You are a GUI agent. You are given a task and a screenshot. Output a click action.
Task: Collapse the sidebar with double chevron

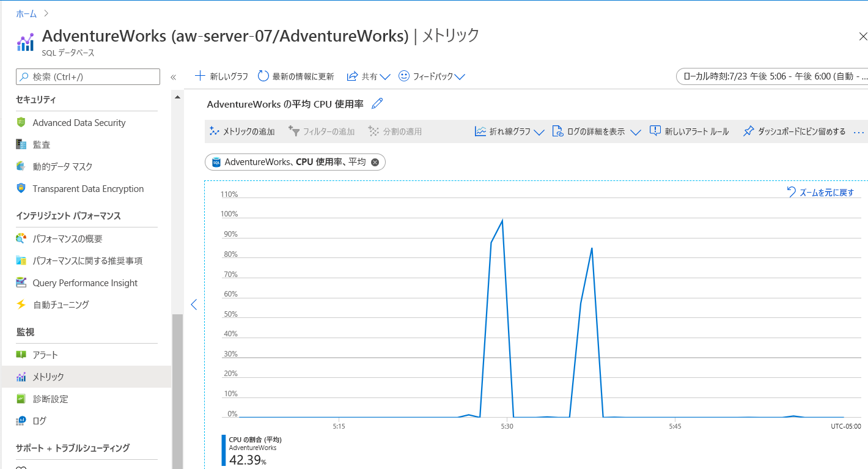173,77
